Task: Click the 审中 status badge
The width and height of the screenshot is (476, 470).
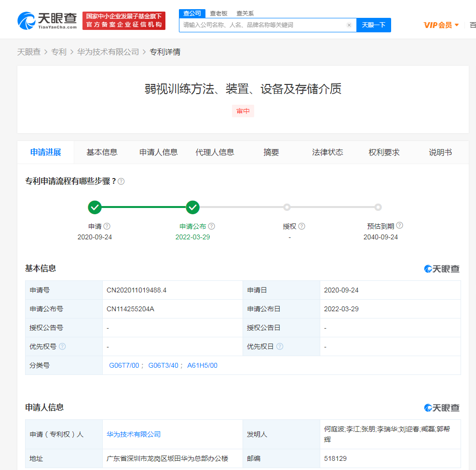Action: (x=243, y=111)
